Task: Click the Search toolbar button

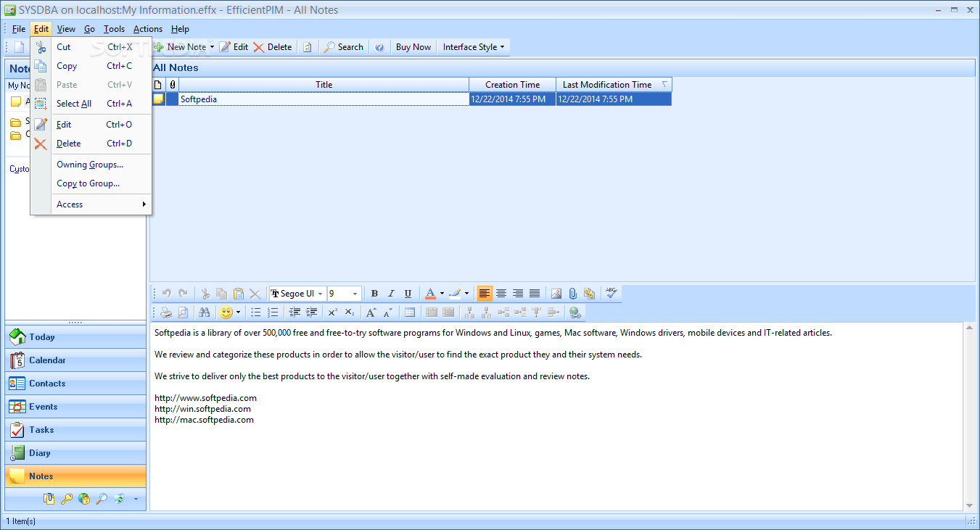Action: click(344, 47)
